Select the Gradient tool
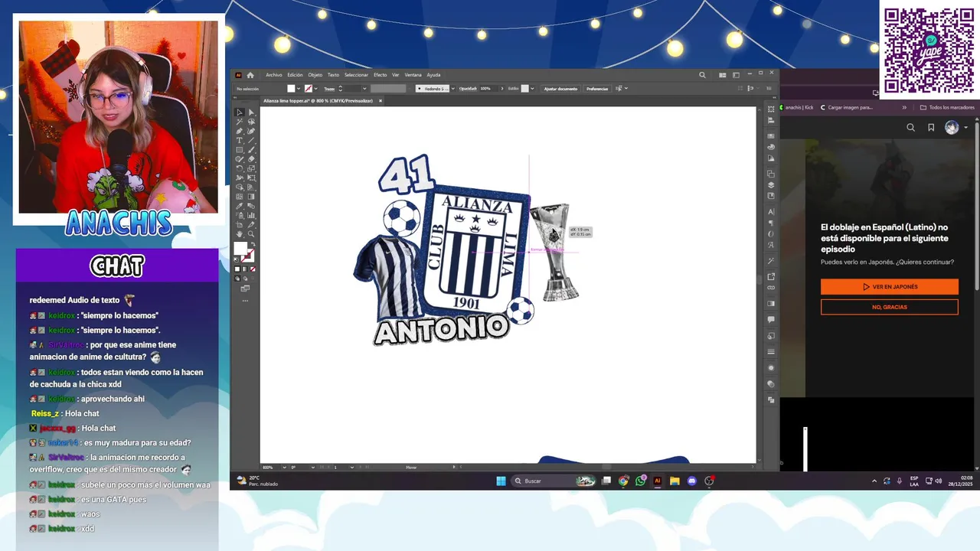The image size is (980, 551). tap(251, 196)
